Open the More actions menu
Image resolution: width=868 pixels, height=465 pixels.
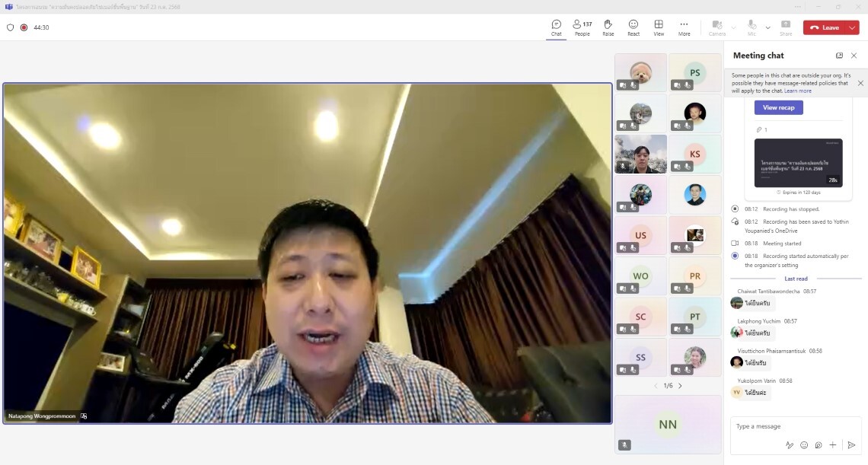pyautogui.click(x=684, y=27)
